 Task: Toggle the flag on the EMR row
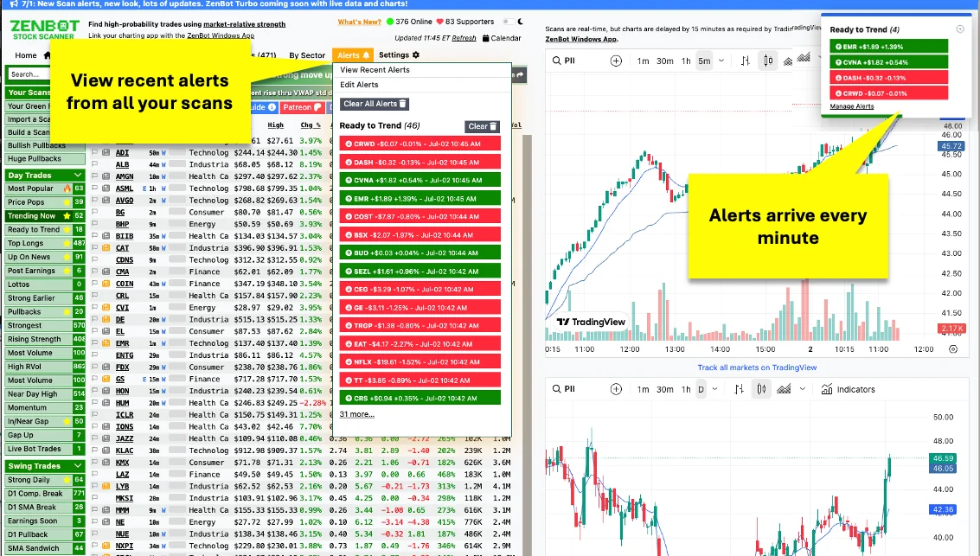pos(95,343)
